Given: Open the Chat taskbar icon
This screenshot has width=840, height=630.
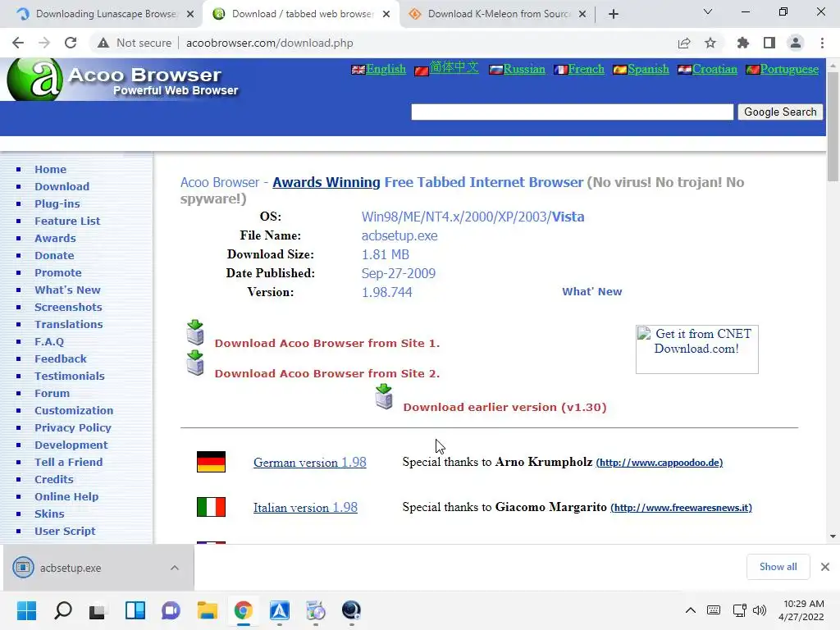Looking at the screenshot, I should 171,610.
